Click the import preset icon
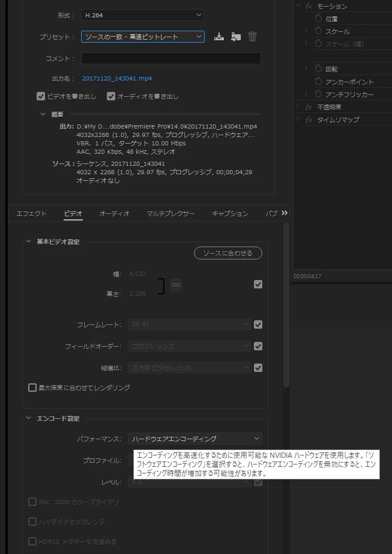This screenshot has height=554, width=392. pos(236,37)
